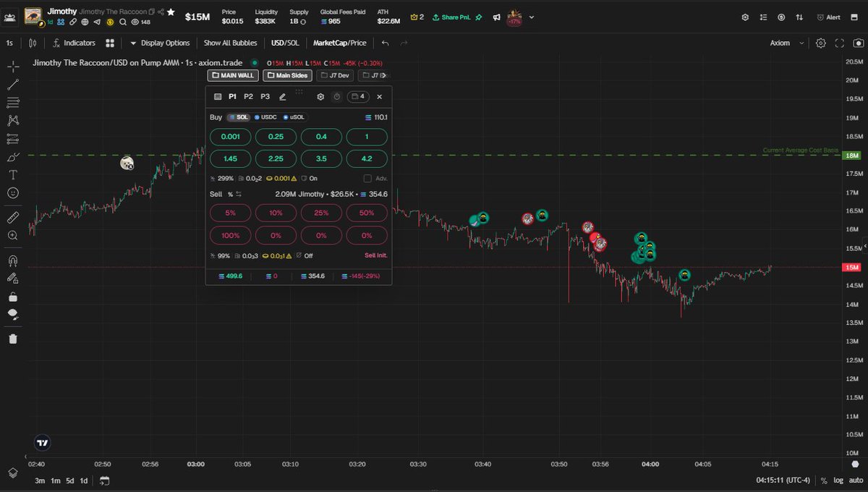This screenshot has width=868, height=492.
Task: Undo last chart action
Action: [386, 43]
